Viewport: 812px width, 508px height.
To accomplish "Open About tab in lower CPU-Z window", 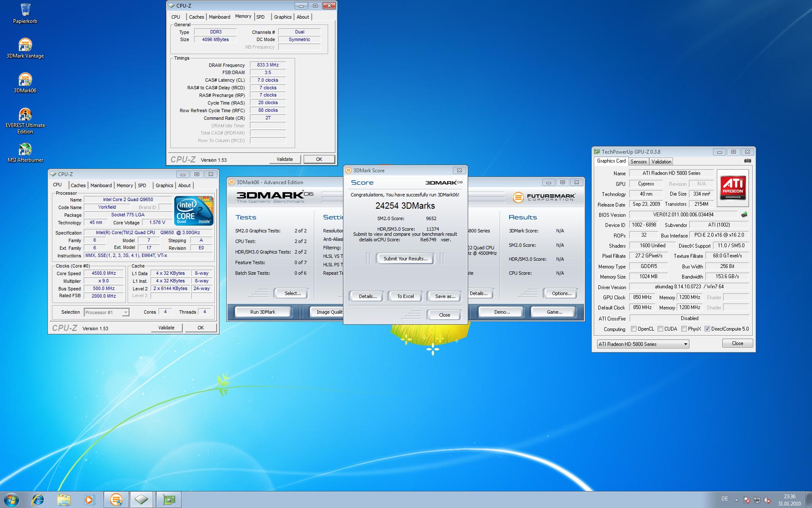I will coord(184,185).
